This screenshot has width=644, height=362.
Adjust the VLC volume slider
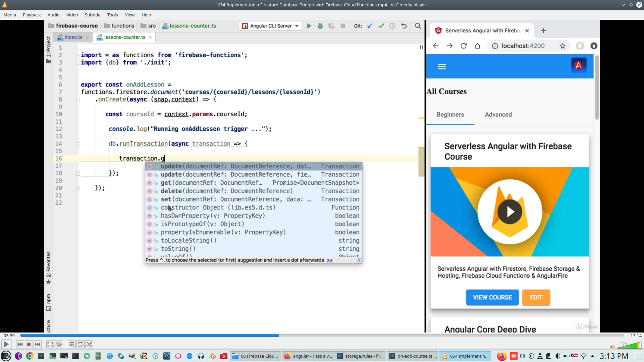(630, 346)
